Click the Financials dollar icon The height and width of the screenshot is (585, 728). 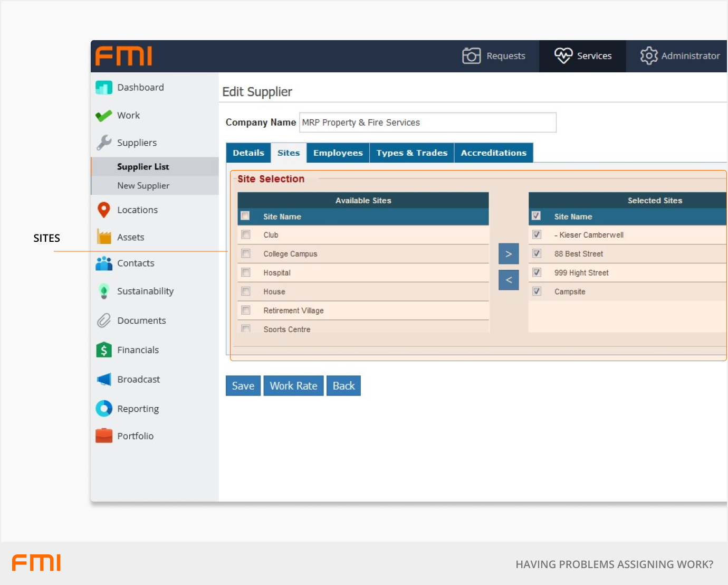[104, 350]
